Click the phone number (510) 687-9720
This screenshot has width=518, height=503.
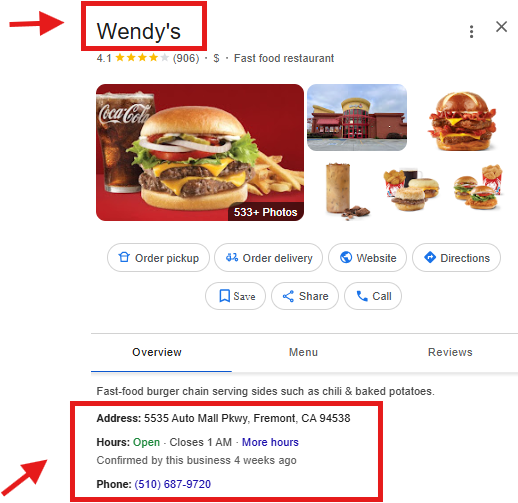point(173,484)
